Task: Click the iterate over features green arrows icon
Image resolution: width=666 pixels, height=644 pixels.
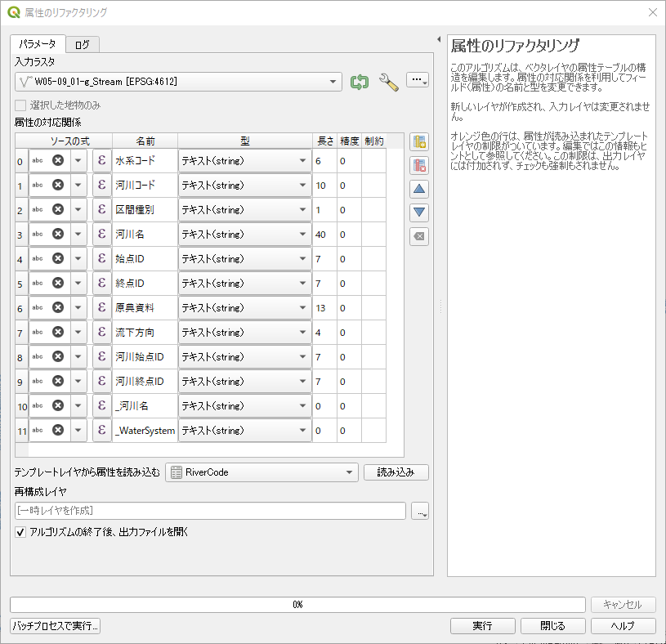Action: coord(360,81)
